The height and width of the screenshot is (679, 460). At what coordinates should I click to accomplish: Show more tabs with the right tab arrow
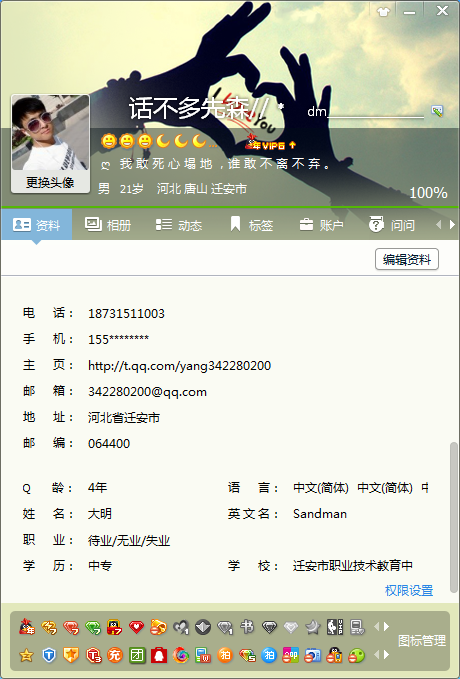pos(452,224)
